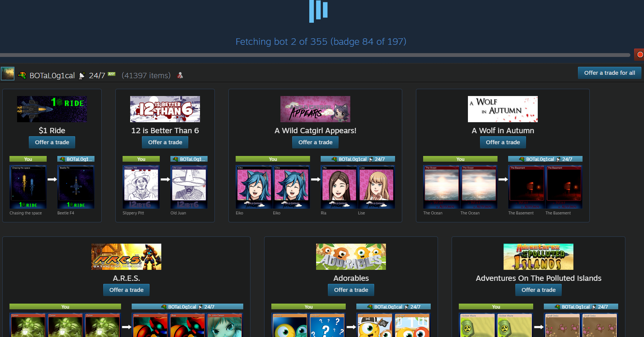Screen dimensions: 644x337
Task: Click the 12 is Better Than 6 title
Action: [165, 131]
